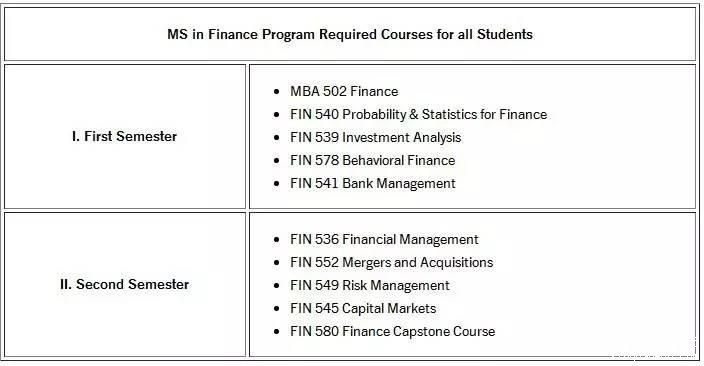Click bullet before MBA 502 Finance

(x=276, y=92)
